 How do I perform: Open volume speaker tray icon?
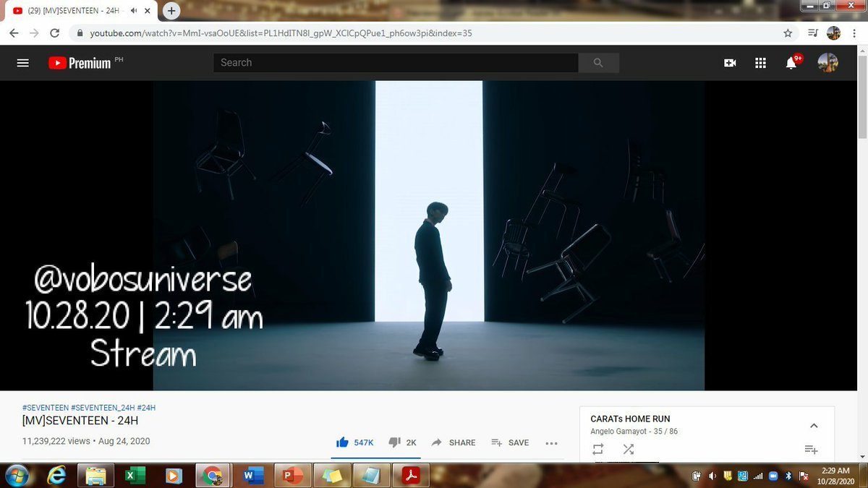712,476
